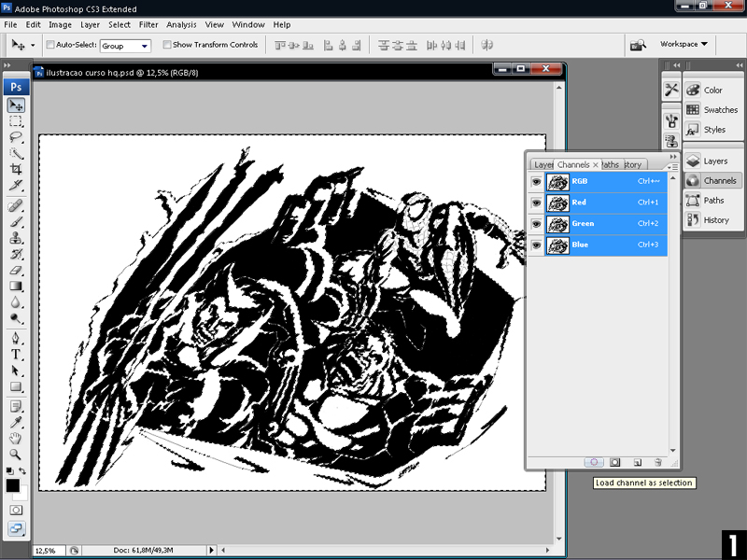Open the zoom percentage status bar arrow
This screenshot has height=560, width=747.
pyautogui.click(x=212, y=551)
